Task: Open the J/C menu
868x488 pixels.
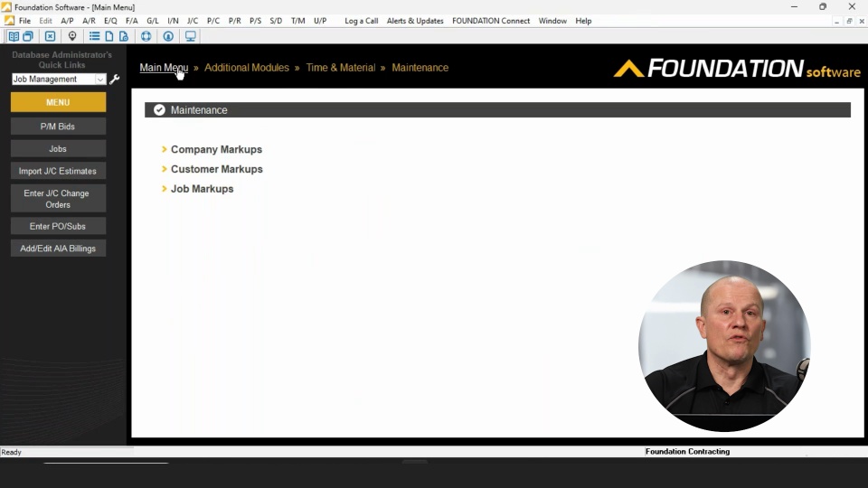Action: click(x=192, y=21)
